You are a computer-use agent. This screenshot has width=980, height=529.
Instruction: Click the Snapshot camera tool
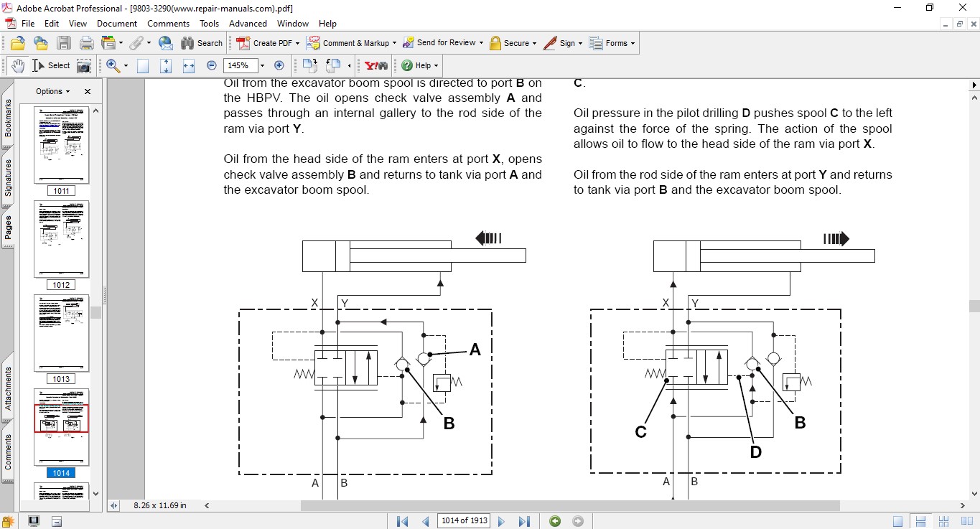pyautogui.click(x=84, y=65)
